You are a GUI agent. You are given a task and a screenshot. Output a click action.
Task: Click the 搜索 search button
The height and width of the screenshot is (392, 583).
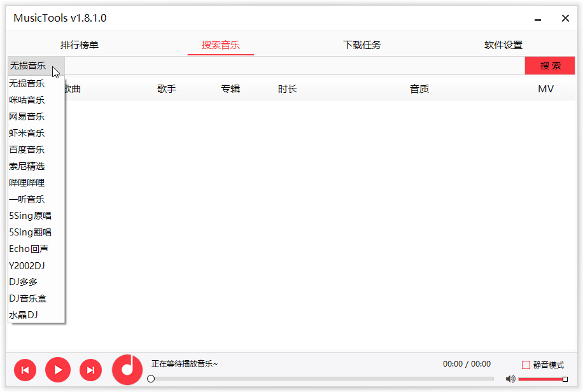click(x=550, y=66)
